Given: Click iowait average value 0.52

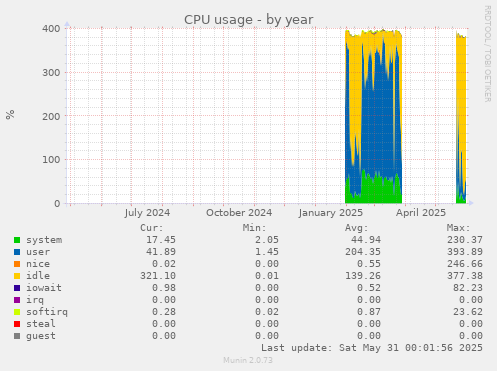Looking at the screenshot, I should (x=369, y=288).
